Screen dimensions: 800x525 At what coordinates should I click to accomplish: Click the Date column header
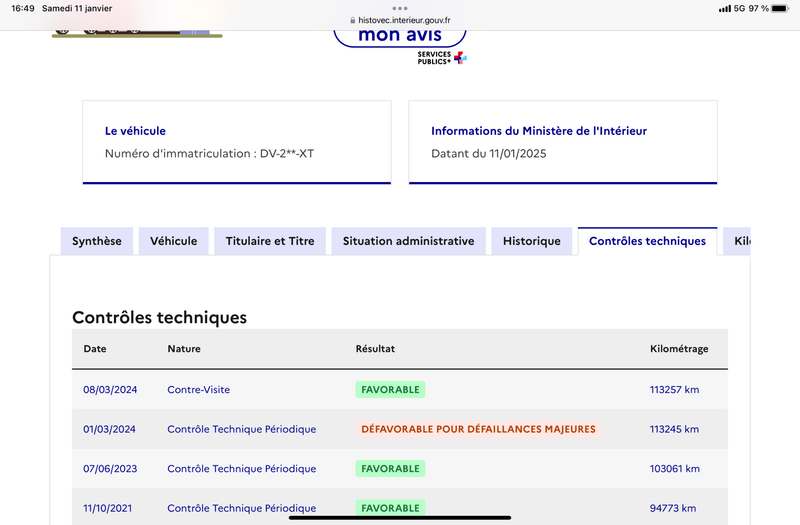tap(95, 348)
